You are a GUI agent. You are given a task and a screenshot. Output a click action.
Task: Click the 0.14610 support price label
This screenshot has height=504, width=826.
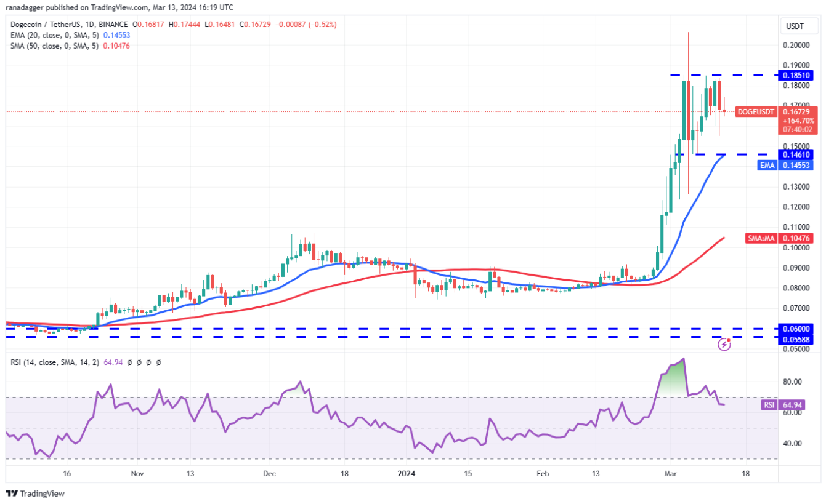click(x=796, y=154)
